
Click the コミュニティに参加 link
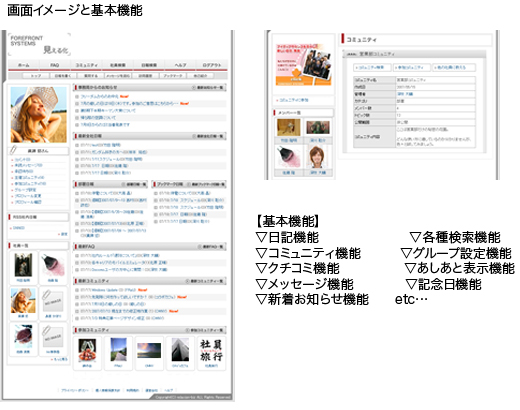point(293,100)
